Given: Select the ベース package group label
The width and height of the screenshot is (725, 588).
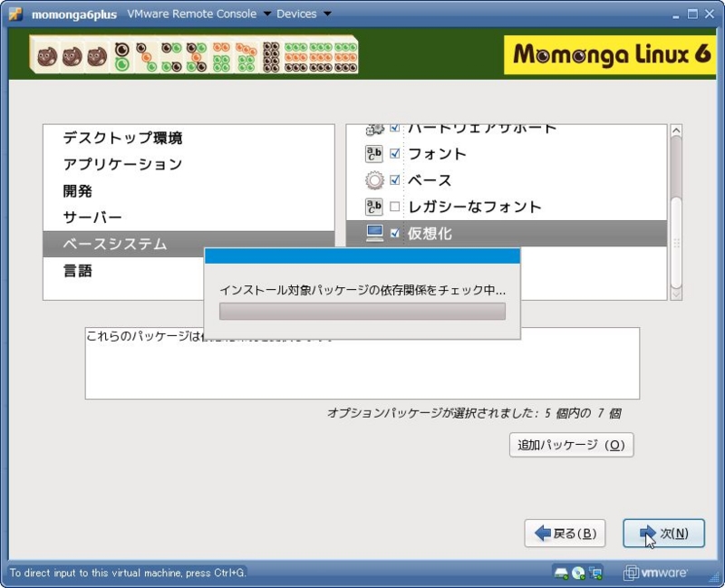Looking at the screenshot, I should click(430, 180).
